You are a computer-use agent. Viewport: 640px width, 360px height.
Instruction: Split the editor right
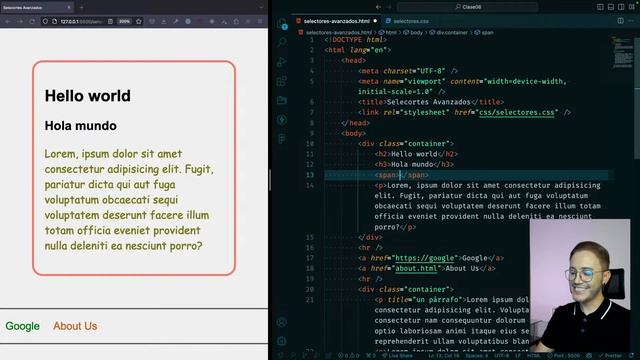[620, 21]
